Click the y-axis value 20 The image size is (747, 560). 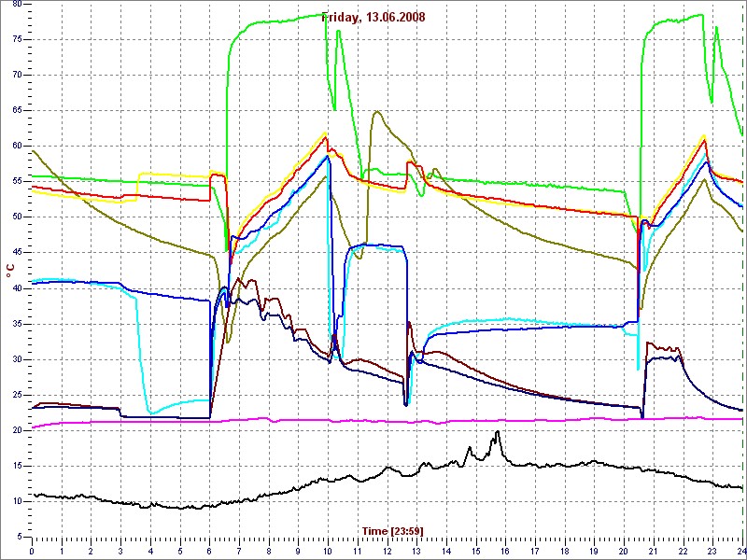[17, 430]
